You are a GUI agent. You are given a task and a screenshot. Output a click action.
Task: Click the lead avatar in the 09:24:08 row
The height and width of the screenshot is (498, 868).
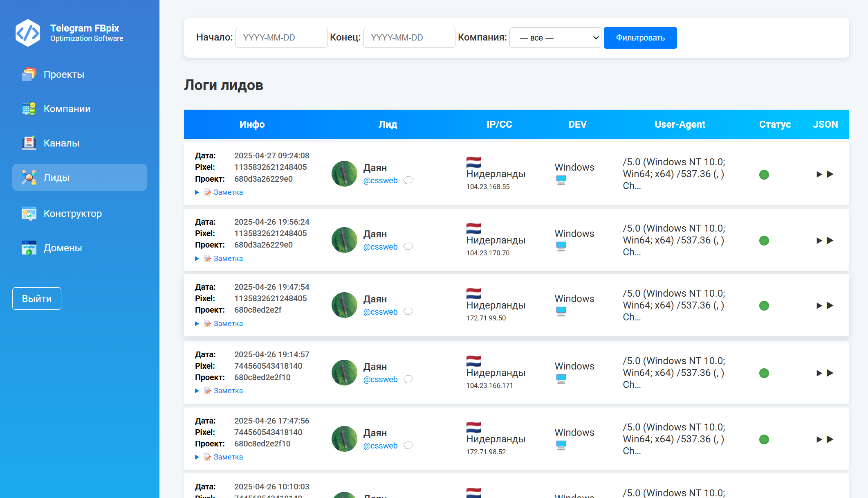point(345,174)
